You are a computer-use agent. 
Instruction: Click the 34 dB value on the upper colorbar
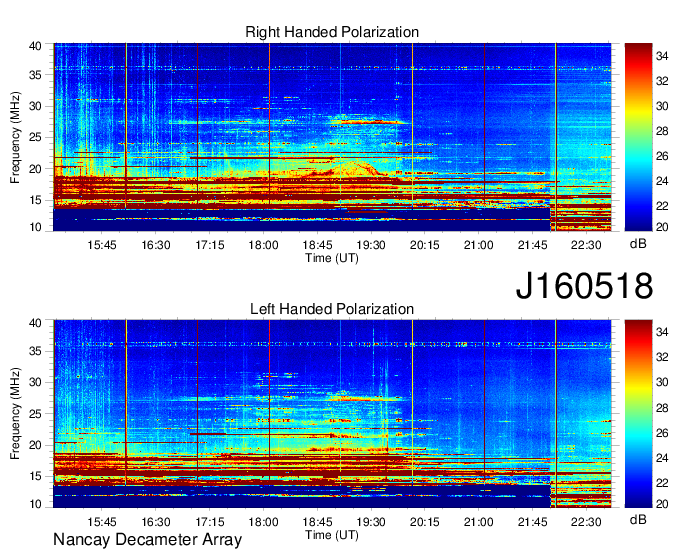coord(662,56)
